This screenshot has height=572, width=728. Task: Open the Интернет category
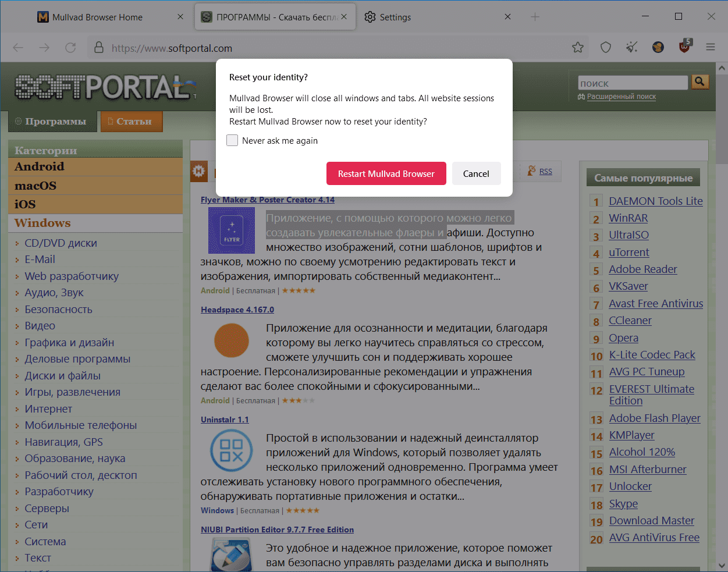coord(48,408)
